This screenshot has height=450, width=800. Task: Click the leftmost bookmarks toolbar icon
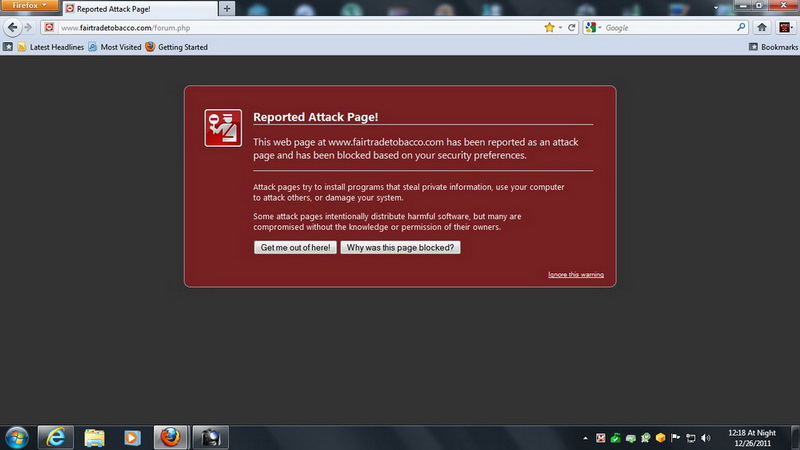[8, 47]
